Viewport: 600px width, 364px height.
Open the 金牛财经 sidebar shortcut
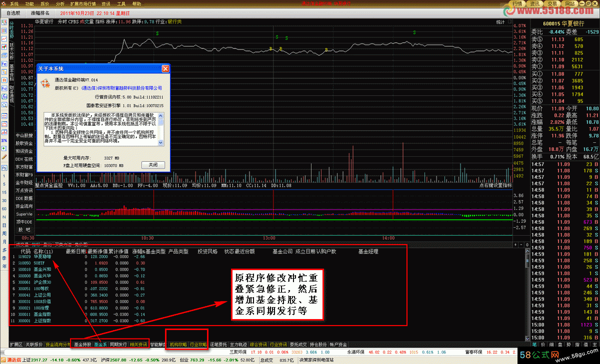[24, 182]
